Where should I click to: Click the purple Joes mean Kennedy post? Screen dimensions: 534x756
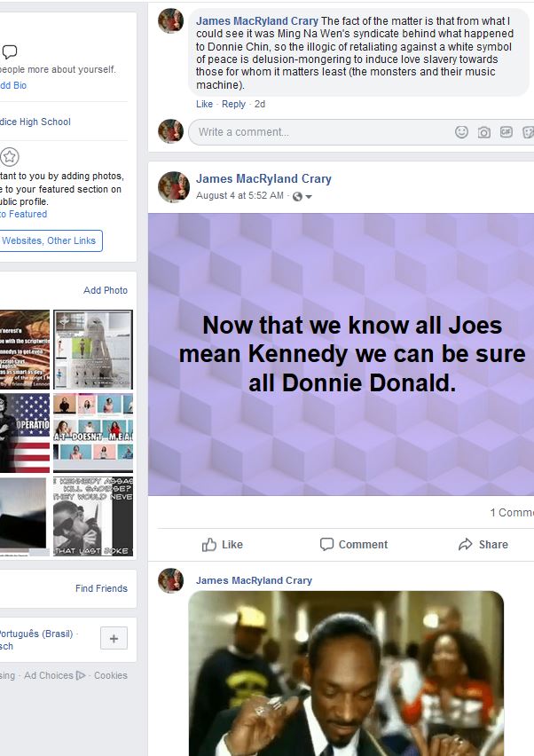click(342, 354)
